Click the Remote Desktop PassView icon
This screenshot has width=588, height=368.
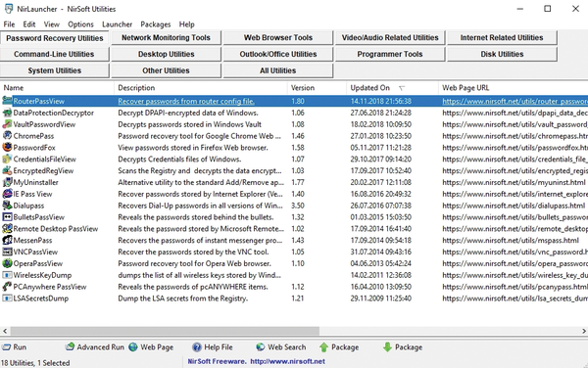coord(7,228)
